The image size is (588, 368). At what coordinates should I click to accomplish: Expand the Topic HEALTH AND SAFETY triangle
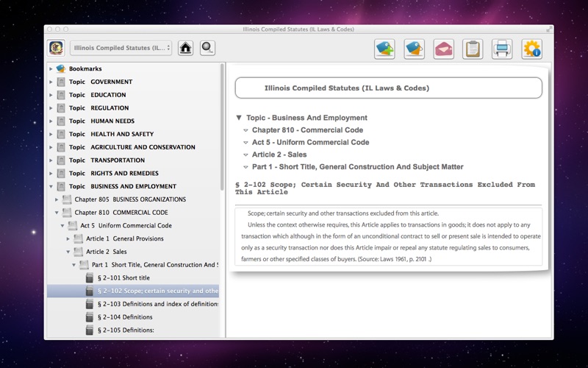pos(51,134)
